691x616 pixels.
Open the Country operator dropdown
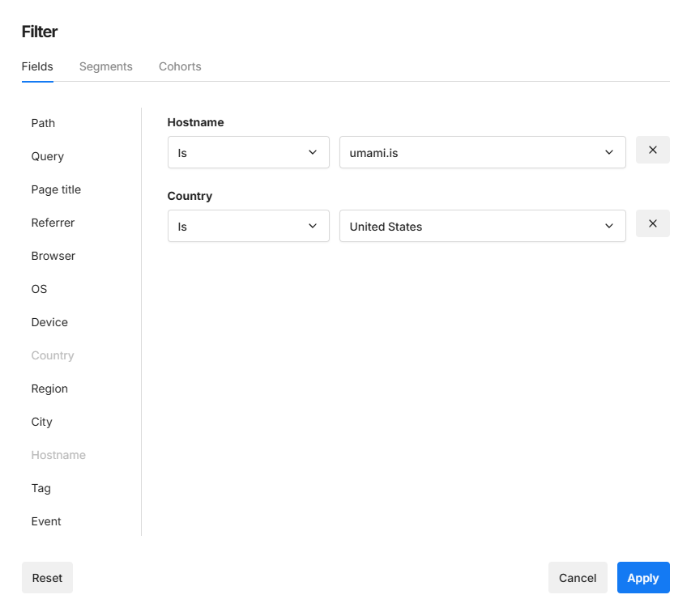pos(248,226)
